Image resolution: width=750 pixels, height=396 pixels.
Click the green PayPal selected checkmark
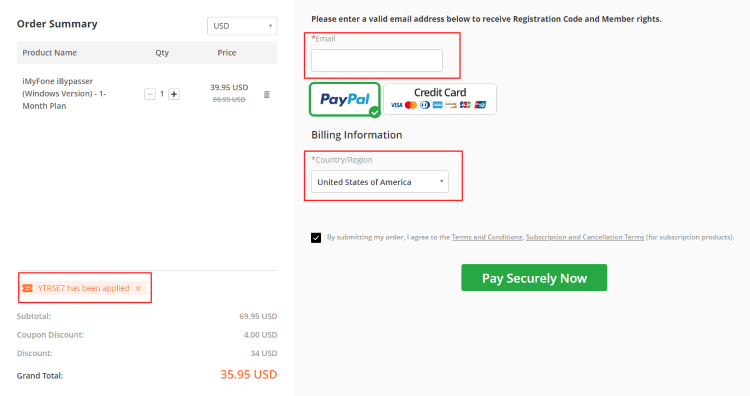point(375,112)
